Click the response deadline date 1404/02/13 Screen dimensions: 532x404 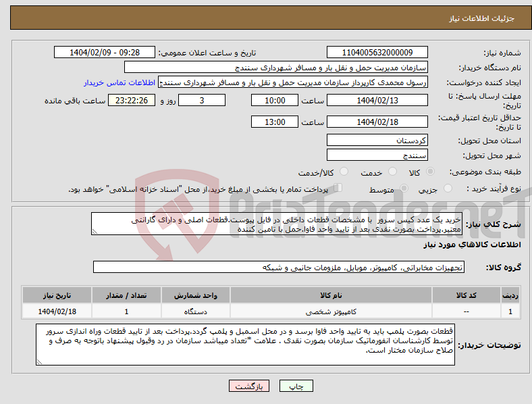click(x=377, y=100)
